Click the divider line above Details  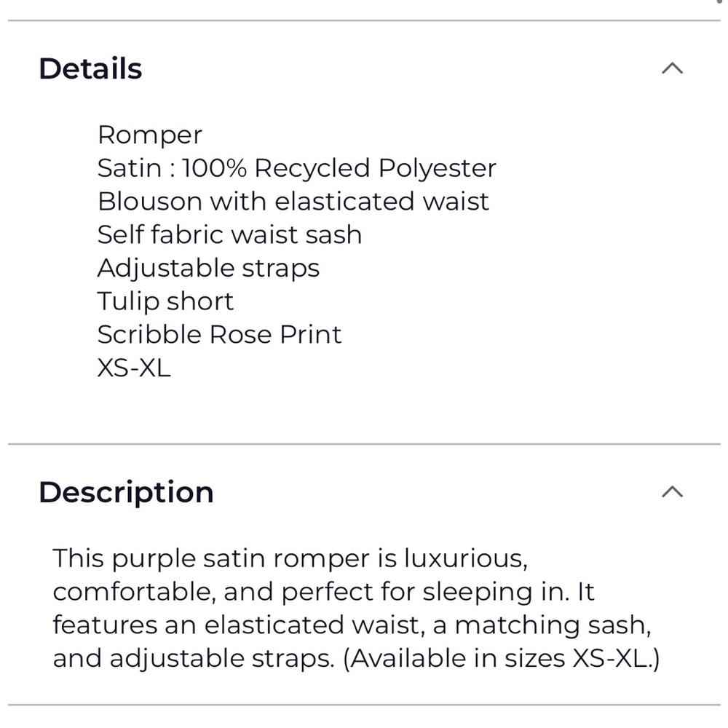coord(364,20)
